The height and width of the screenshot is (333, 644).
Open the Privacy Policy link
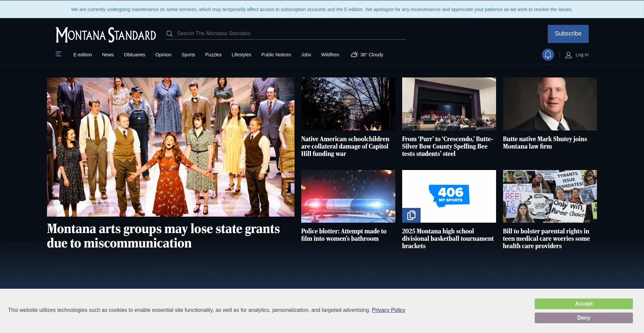388,310
